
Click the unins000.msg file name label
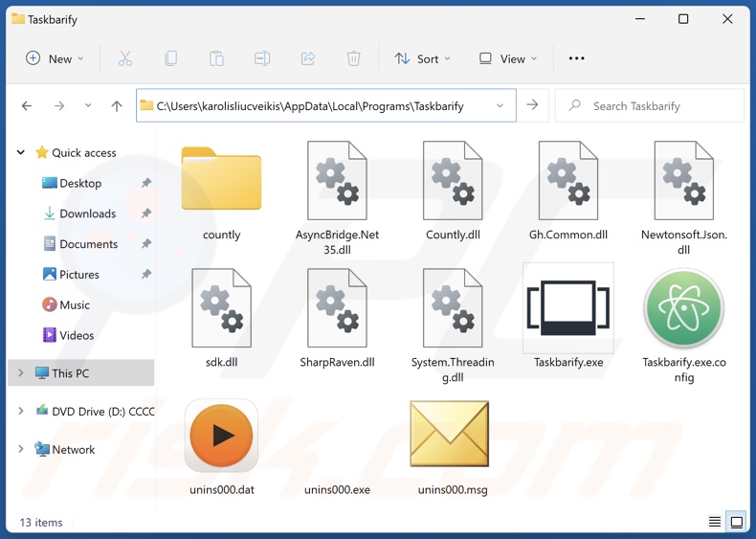point(453,489)
